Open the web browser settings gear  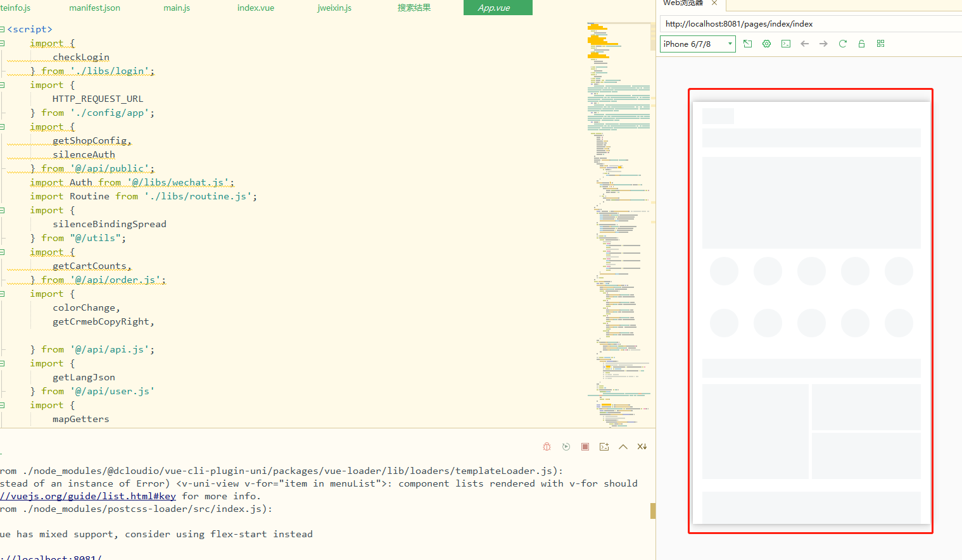(767, 44)
